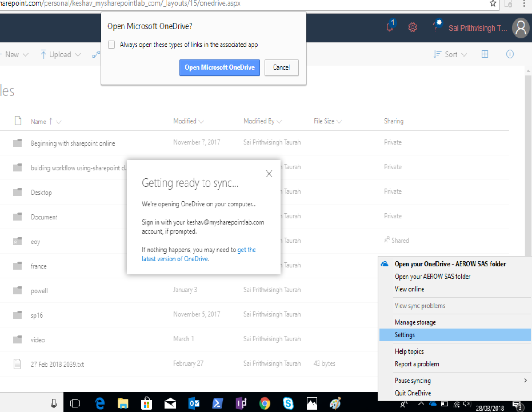Open the user profile avatar

coord(521,28)
